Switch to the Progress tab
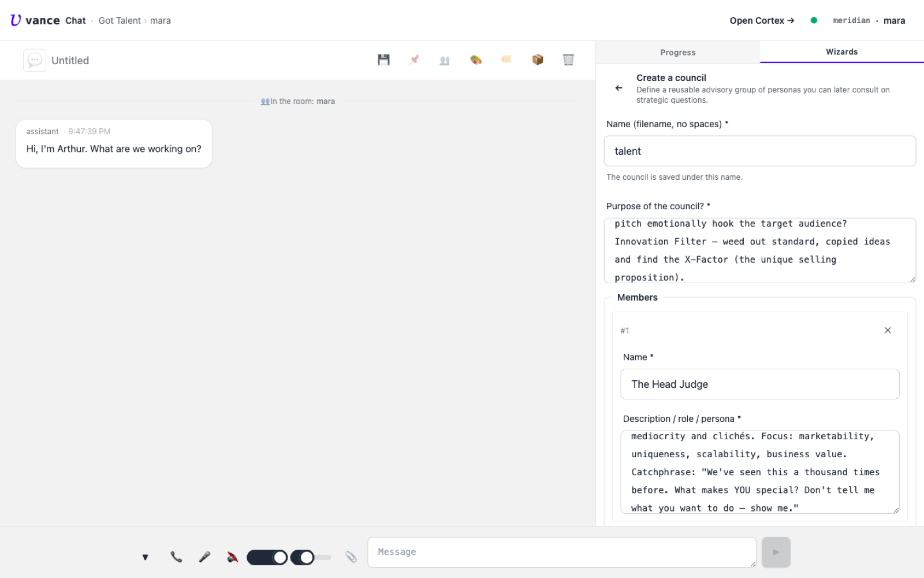Viewport: 924px width, 578px height. (678, 52)
